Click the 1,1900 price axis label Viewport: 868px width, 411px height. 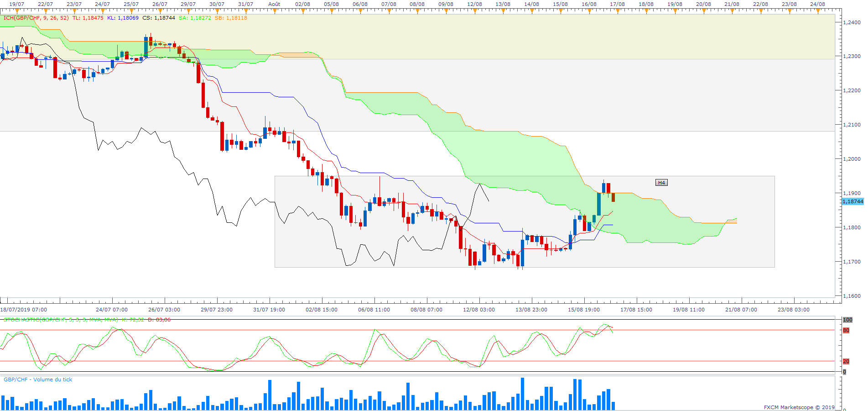point(852,194)
